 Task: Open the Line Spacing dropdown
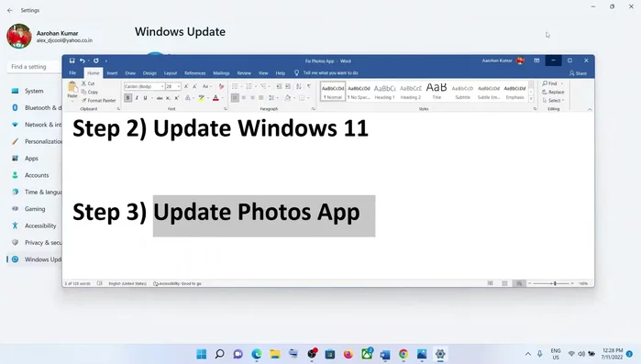pos(272,98)
